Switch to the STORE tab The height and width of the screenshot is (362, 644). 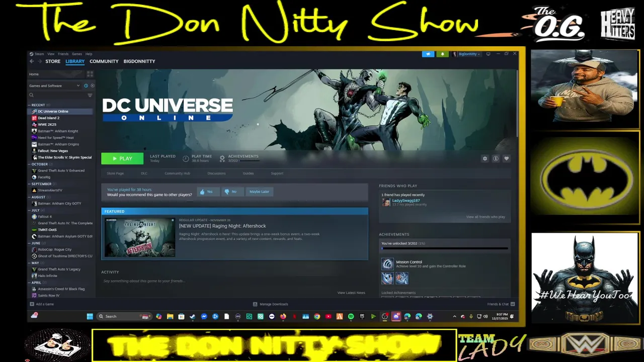[53, 61]
